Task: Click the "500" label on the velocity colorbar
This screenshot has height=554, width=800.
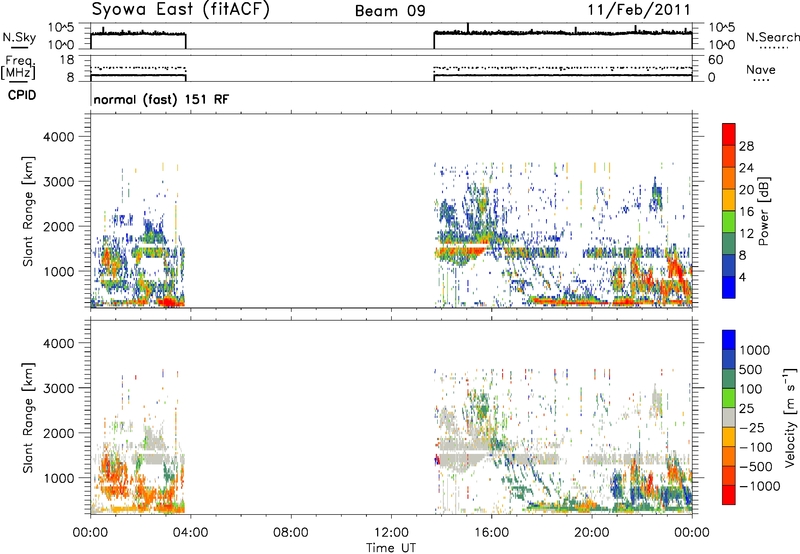Action: (x=751, y=369)
